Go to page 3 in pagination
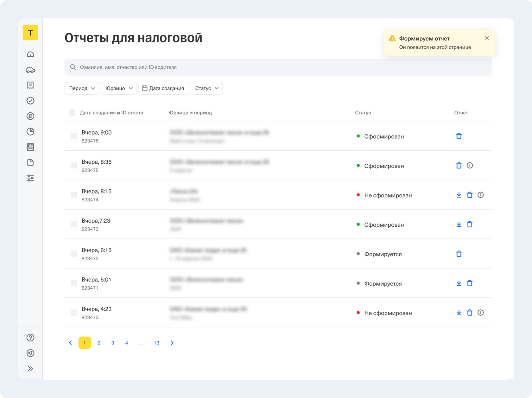532x398 pixels. (112, 343)
